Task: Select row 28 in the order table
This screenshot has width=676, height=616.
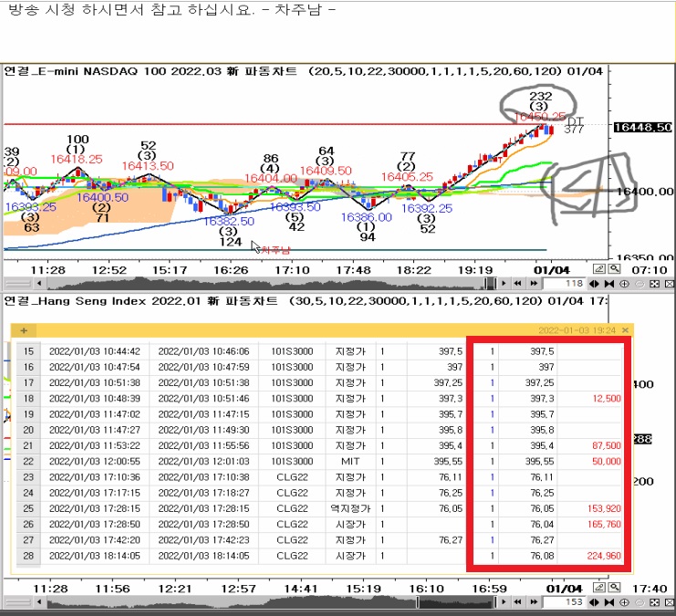Action: pos(27,556)
